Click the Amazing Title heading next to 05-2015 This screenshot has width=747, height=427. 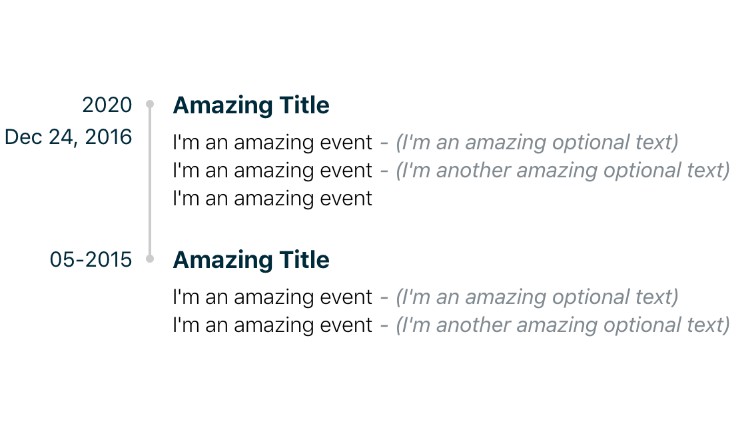click(x=251, y=260)
